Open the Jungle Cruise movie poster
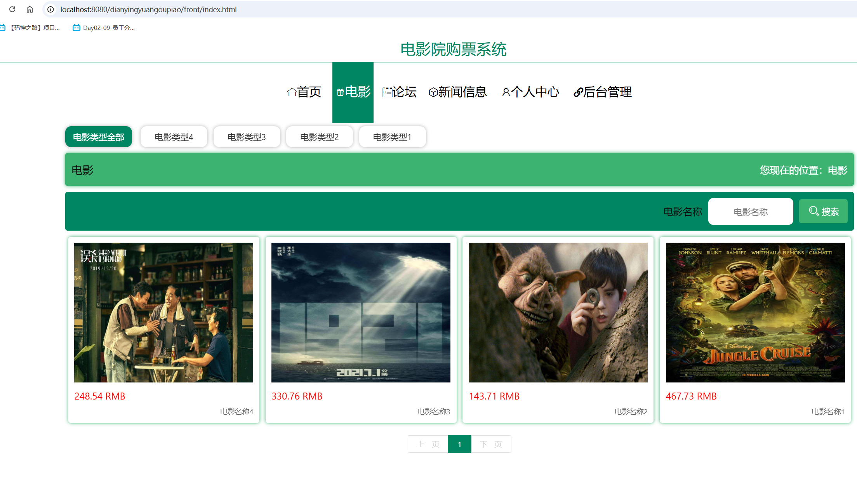This screenshot has height=504, width=857. click(755, 313)
